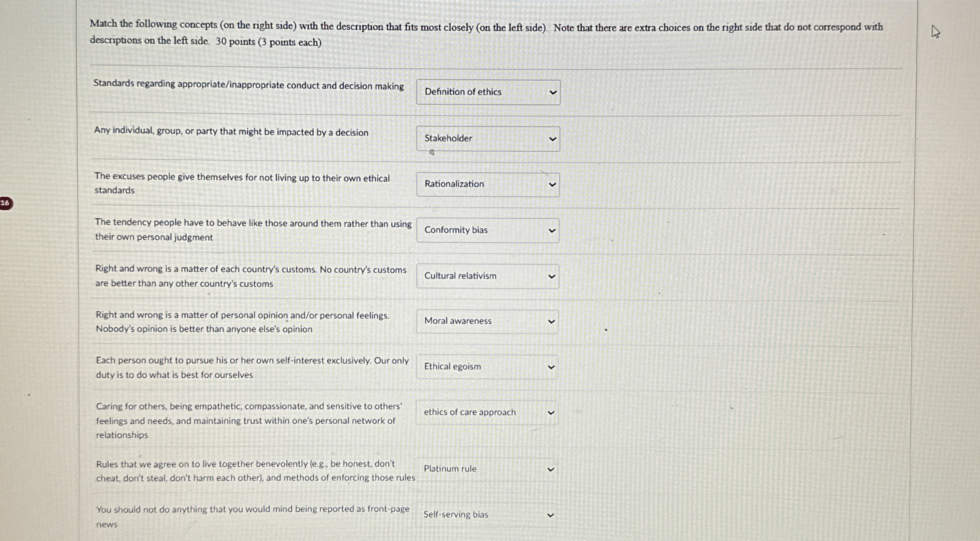This screenshot has height=541, width=980.
Task: Select the answer box for the conformity question
Action: click(x=488, y=230)
